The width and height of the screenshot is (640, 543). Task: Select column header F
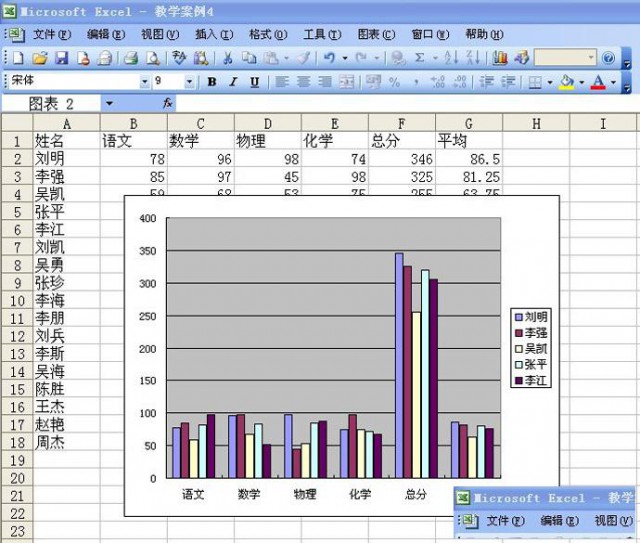(x=401, y=123)
